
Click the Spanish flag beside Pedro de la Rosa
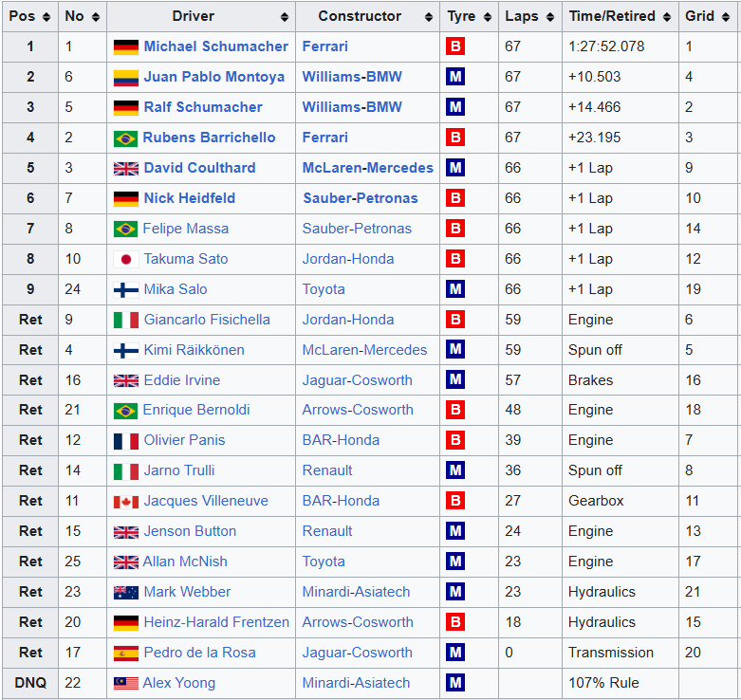tap(126, 653)
